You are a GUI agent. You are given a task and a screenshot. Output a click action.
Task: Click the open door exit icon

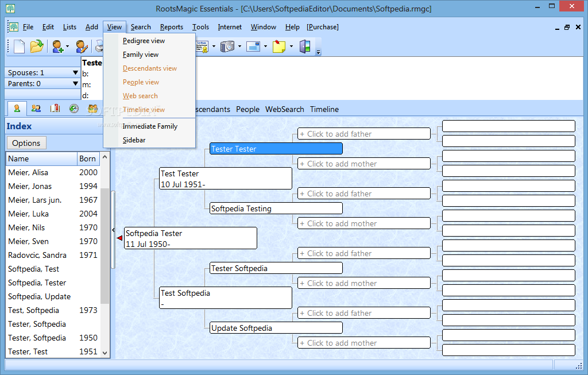coord(305,47)
